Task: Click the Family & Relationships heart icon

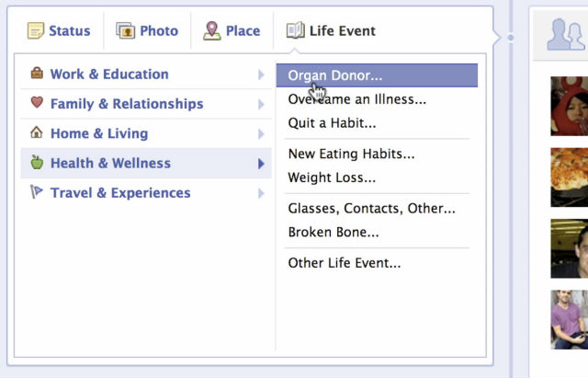Action: point(37,103)
